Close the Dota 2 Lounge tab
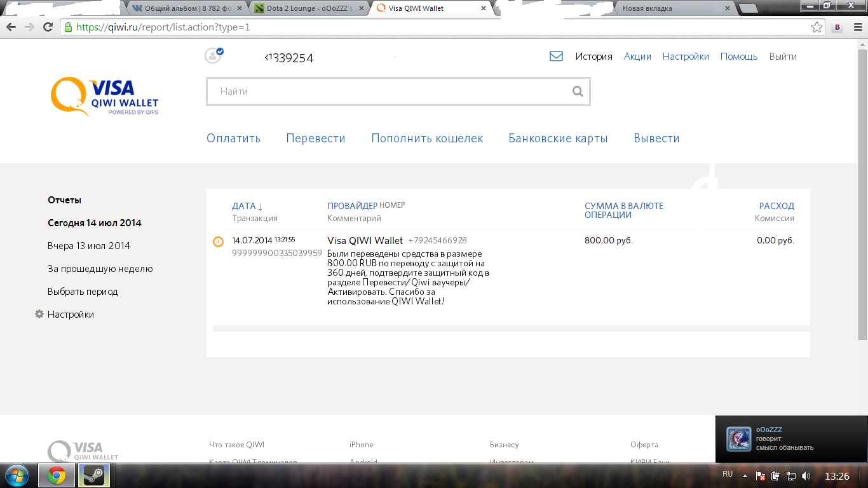This screenshot has width=868, height=488. (362, 8)
